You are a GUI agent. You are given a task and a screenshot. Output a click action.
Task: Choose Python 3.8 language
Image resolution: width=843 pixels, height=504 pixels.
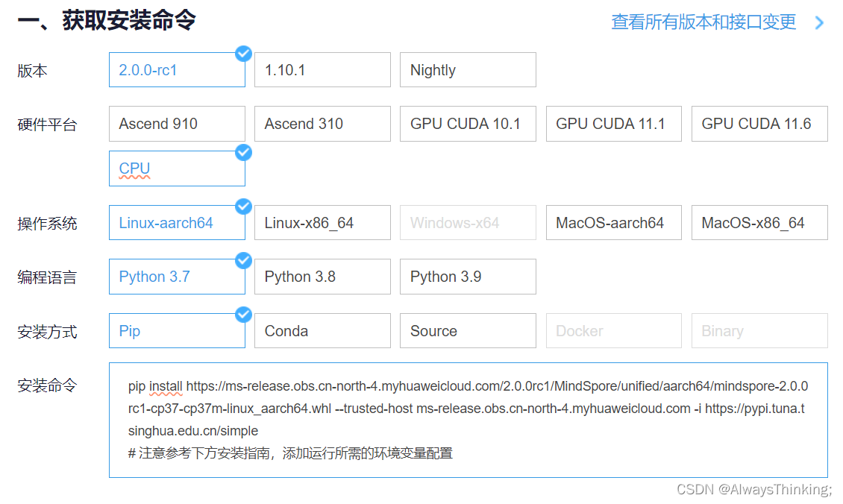[x=322, y=277]
